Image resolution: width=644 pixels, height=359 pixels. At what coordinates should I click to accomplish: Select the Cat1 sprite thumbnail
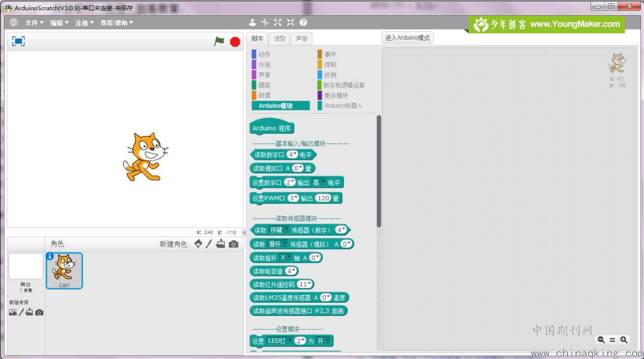point(64,271)
